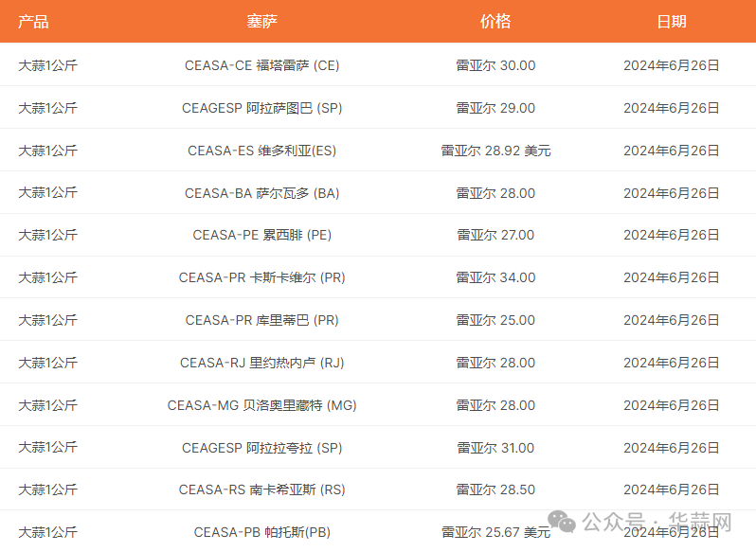Click the 塞萨 column header
The height and width of the screenshot is (552, 756).
[x=261, y=22]
